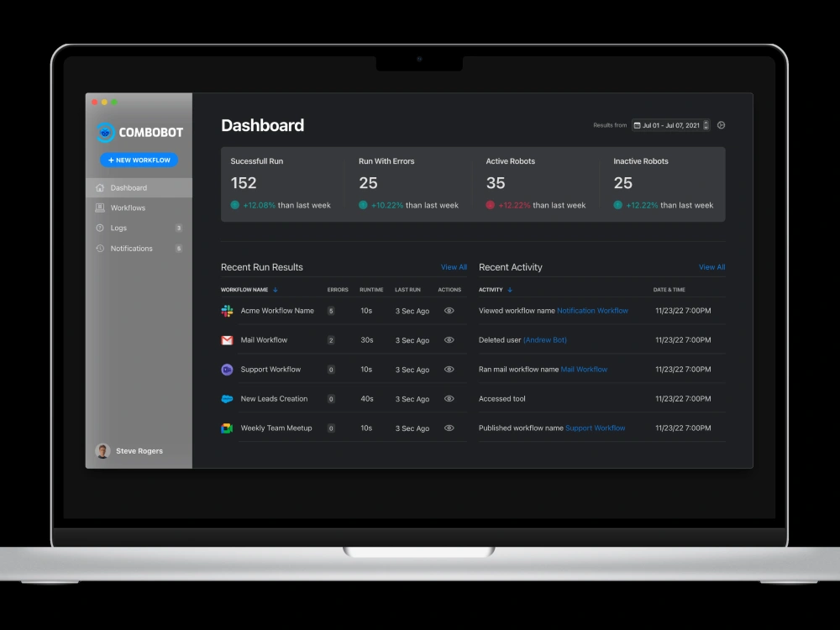The height and width of the screenshot is (630, 840).
Task: Open Logs from the sidebar question icon
Action: [100, 228]
